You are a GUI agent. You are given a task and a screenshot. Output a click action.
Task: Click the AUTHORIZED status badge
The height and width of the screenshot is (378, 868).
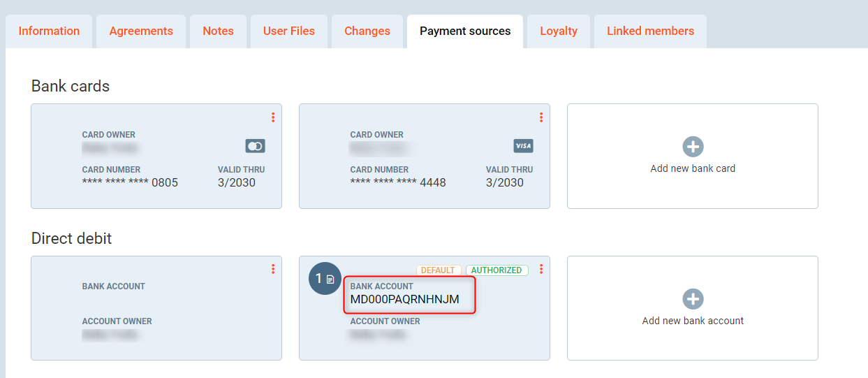pos(496,270)
